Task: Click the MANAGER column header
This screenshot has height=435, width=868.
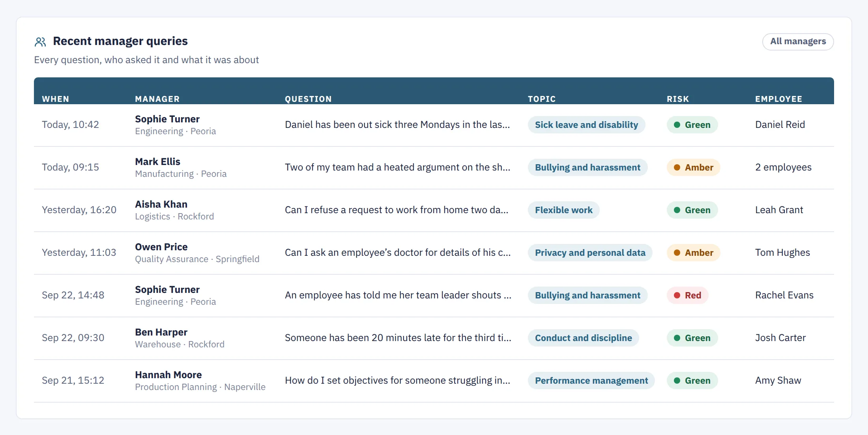Action: (157, 99)
